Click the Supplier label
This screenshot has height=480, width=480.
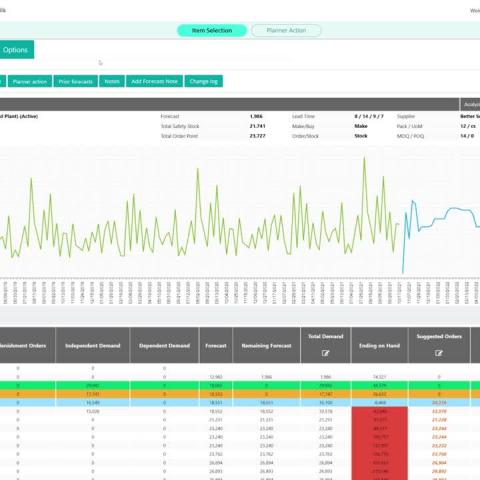click(406, 116)
